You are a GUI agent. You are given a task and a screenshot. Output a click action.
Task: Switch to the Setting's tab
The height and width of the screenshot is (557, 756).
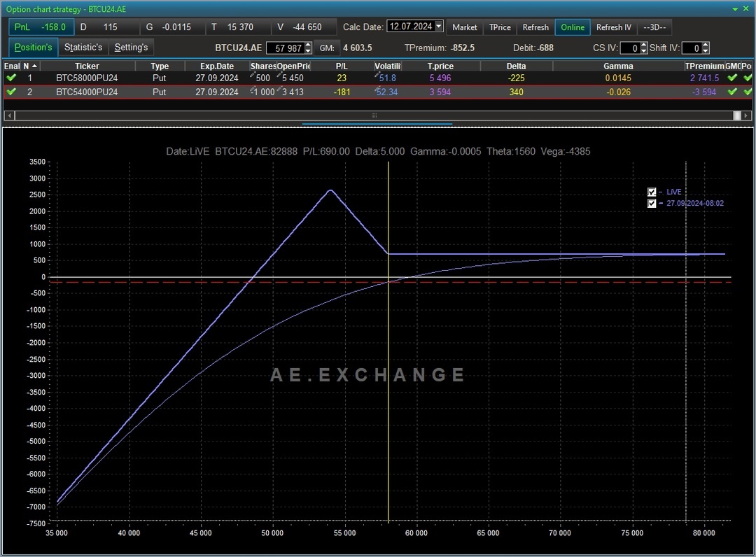[131, 47]
